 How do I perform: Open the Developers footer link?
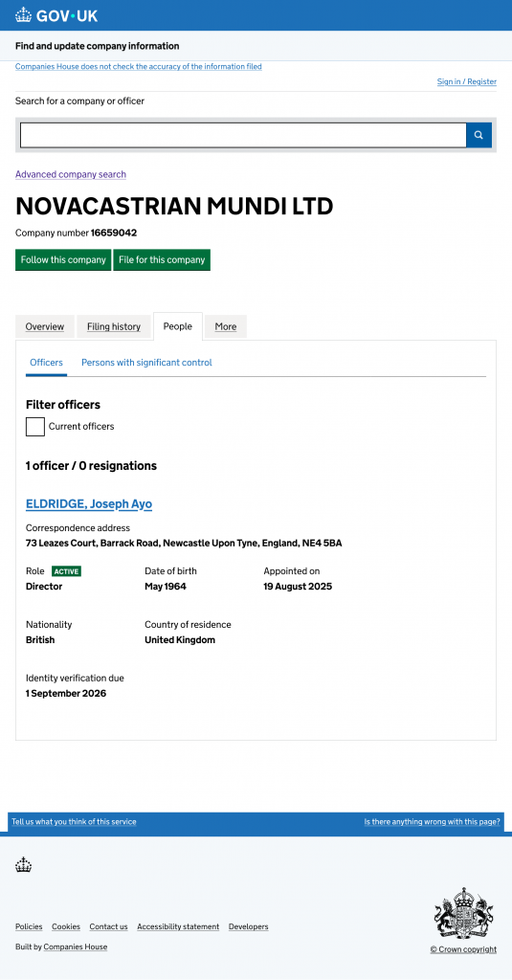(x=248, y=926)
